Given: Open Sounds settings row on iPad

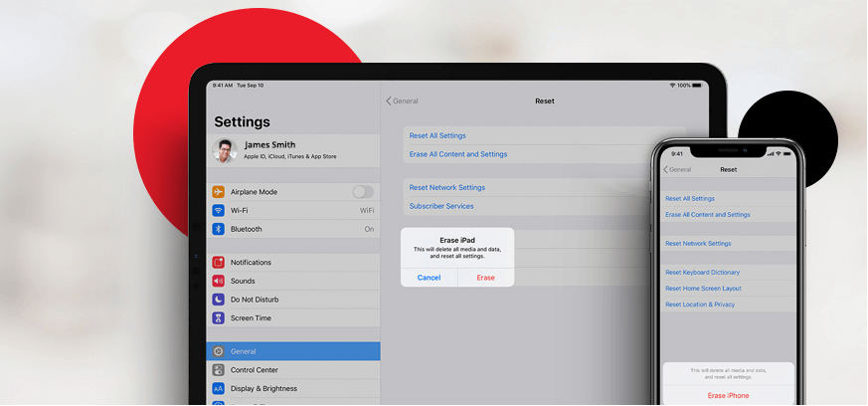Looking at the screenshot, I should 293,281.
